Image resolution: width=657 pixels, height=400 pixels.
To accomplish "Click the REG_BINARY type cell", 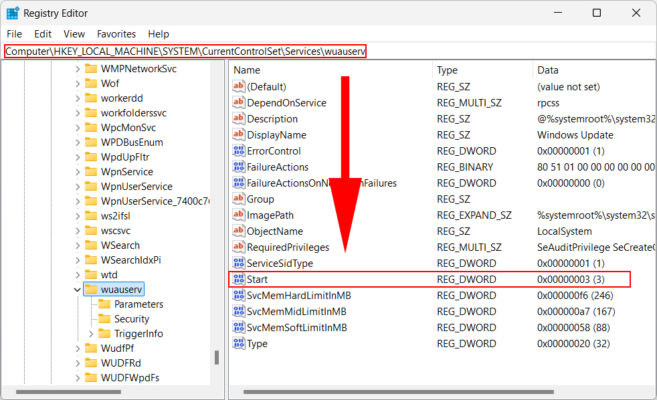I will click(x=465, y=167).
